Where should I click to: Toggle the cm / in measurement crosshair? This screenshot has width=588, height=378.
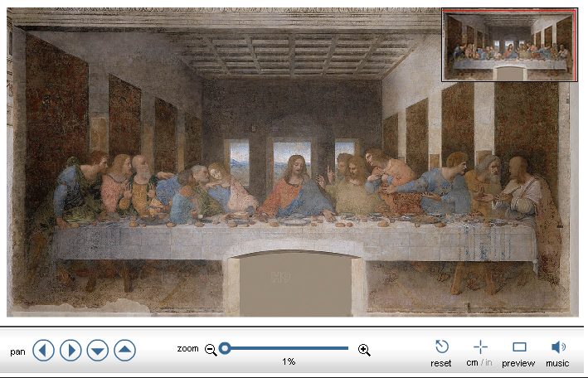pos(480,346)
